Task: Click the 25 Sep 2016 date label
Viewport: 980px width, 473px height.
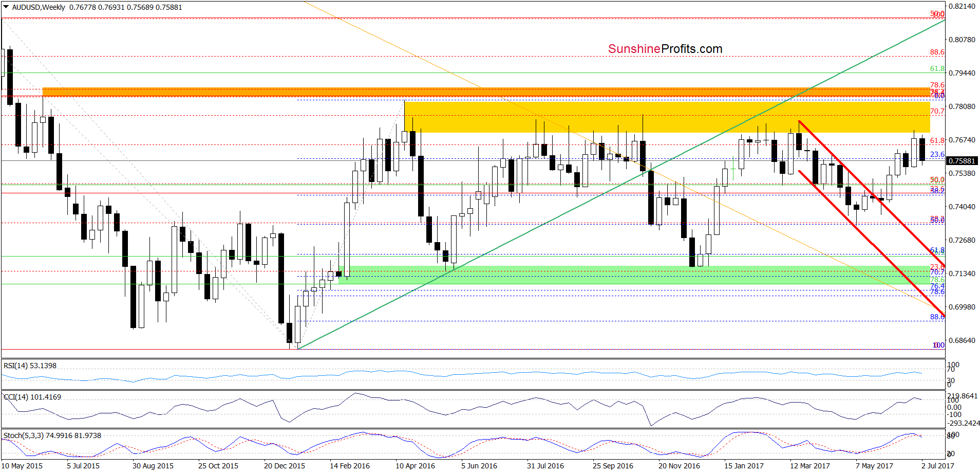Action: (613, 466)
